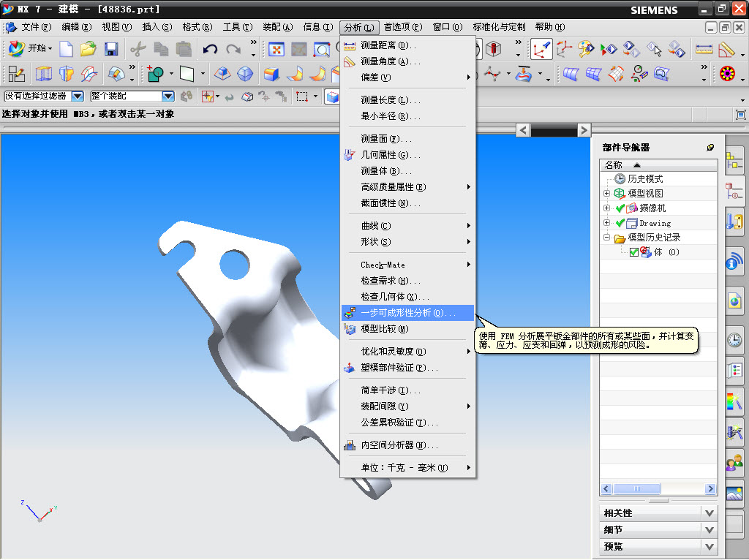Click the New file icon
749x560 pixels.
coord(66,49)
